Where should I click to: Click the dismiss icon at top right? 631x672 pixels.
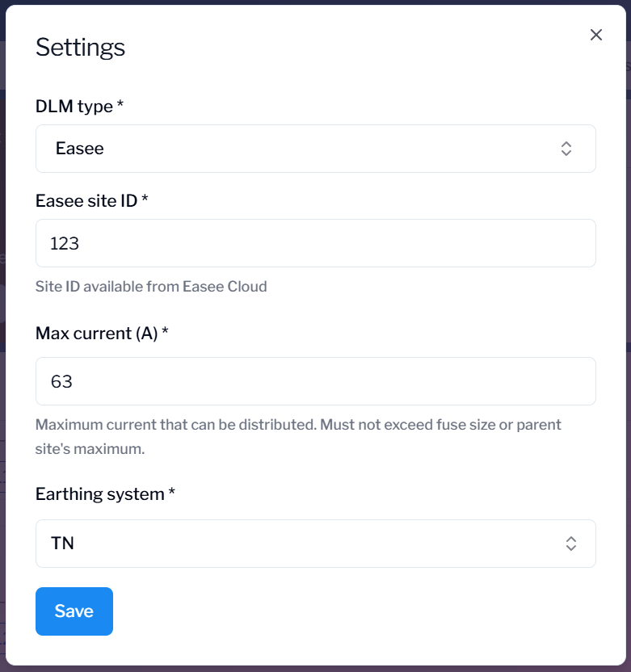click(596, 35)
